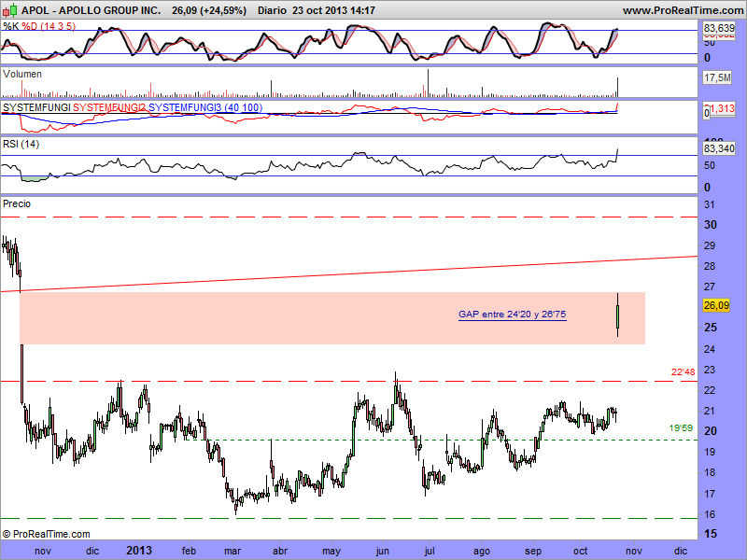Click the yellow 26,09 current price tag

(x=716, y=305)
